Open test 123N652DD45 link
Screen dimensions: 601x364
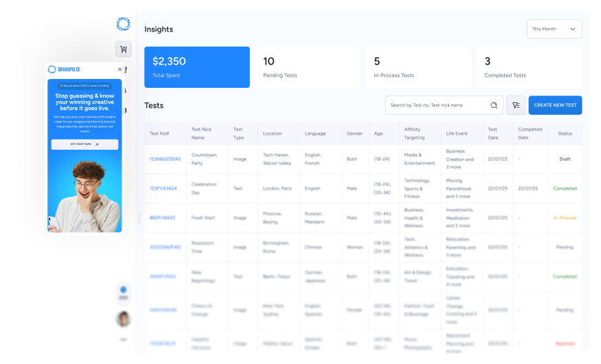point(166,159)
